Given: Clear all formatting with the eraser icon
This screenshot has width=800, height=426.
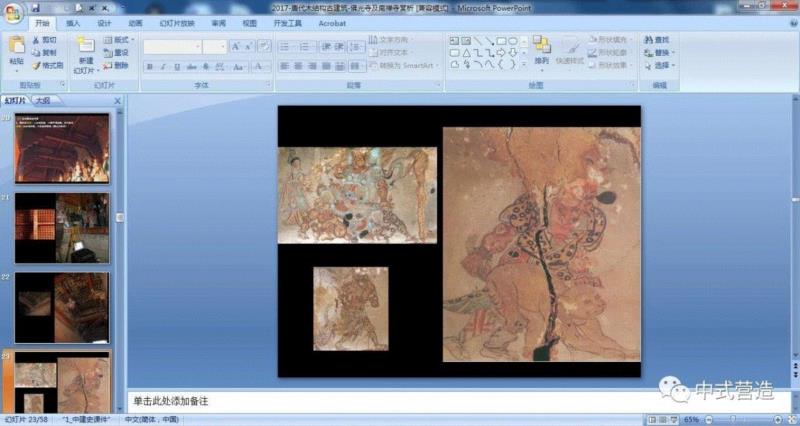Looking at the screenshot, I should [x=264, y=46].
